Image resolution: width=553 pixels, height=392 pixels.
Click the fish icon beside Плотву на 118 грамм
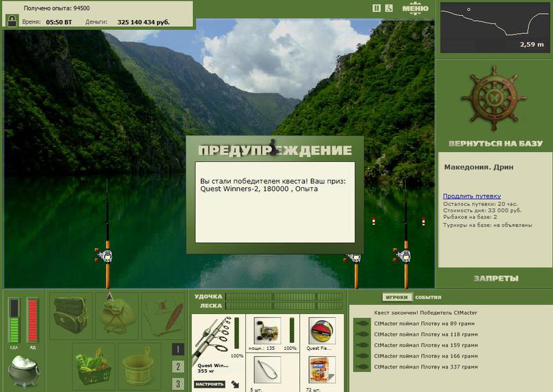(362, 334)
